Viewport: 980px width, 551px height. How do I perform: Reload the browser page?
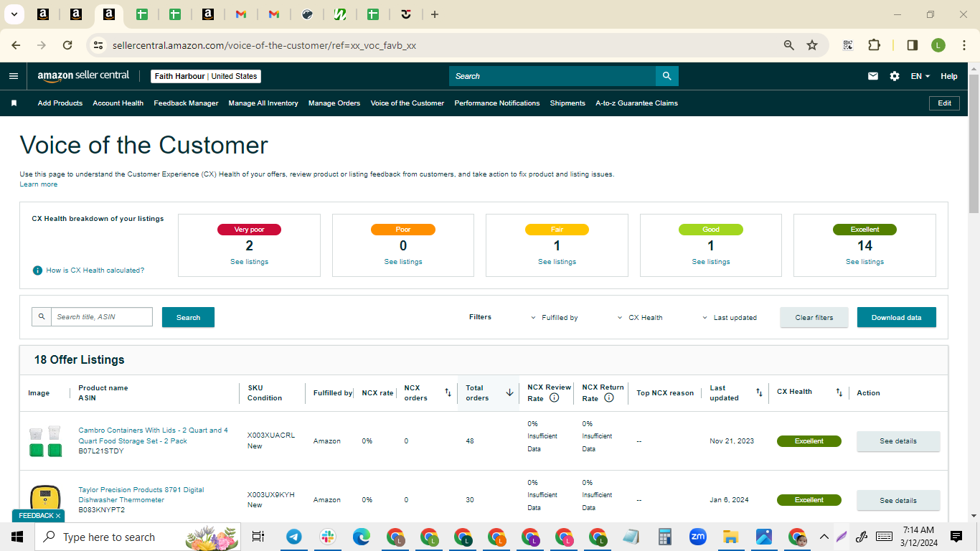pos(67,45)
